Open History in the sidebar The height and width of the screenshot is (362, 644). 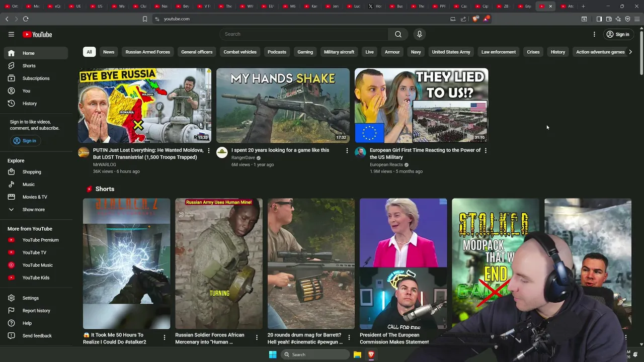[36, 104]
